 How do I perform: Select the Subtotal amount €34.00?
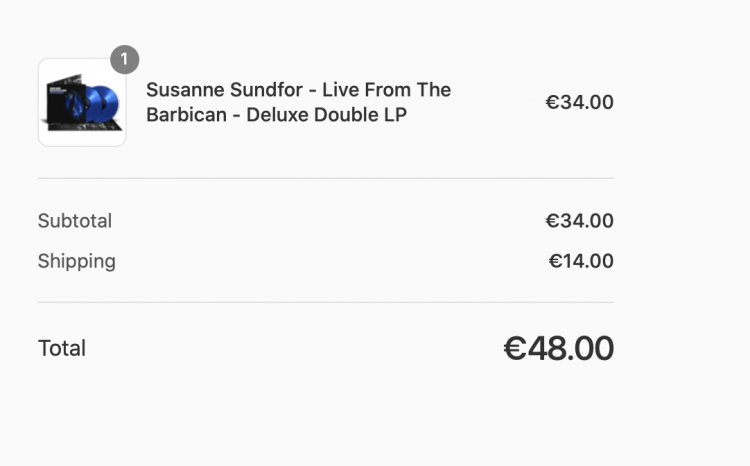tap(579, 221)
